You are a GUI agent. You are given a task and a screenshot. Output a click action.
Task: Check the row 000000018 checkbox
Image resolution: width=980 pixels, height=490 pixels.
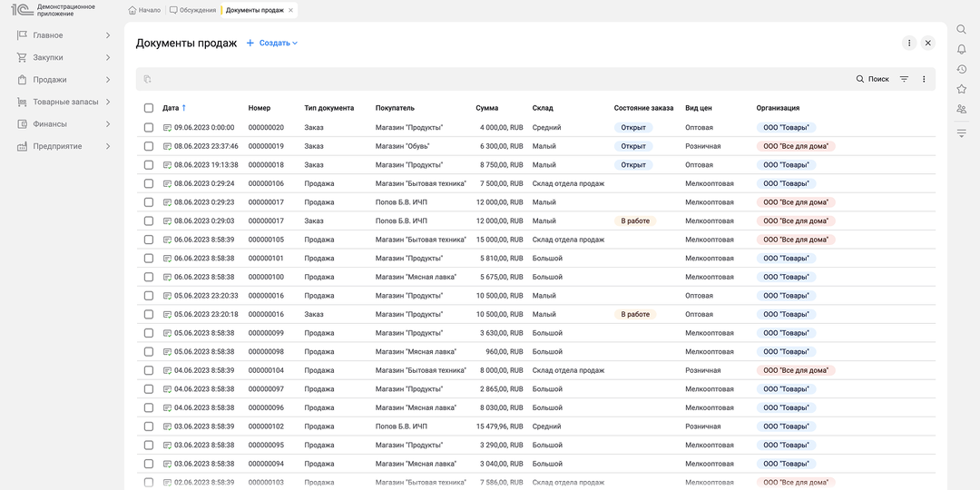pos(149,165)
